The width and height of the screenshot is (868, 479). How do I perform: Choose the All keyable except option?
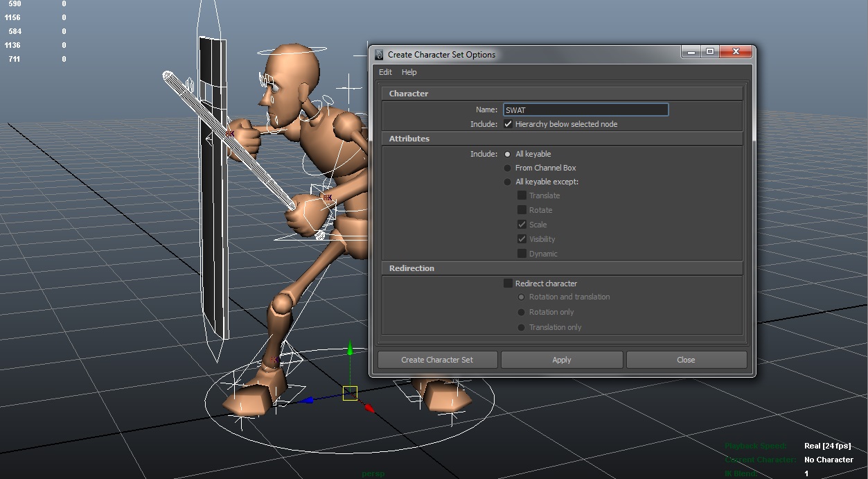507,182
